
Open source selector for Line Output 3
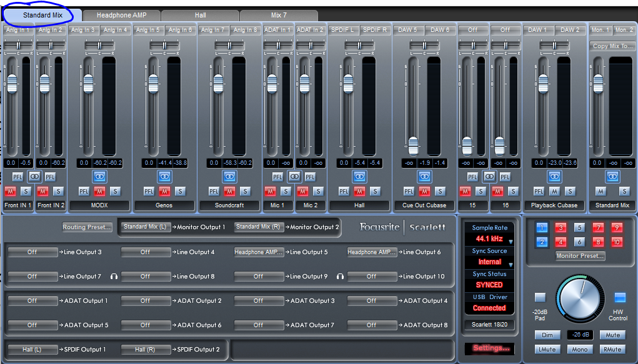click(x=32, y=252)
